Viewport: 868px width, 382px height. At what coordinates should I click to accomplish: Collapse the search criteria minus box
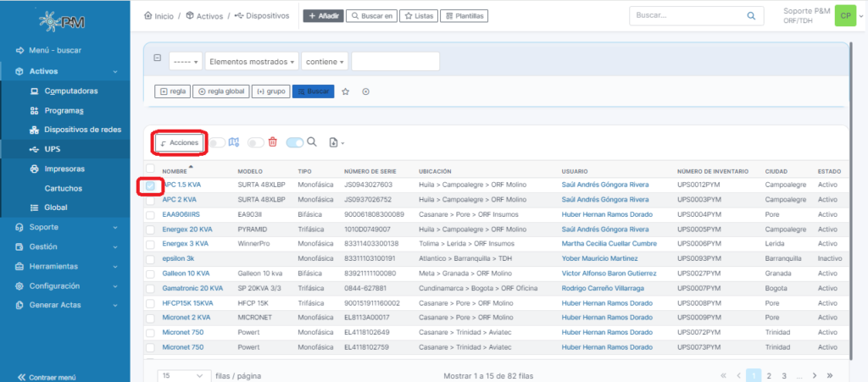(x=157, y=58)
